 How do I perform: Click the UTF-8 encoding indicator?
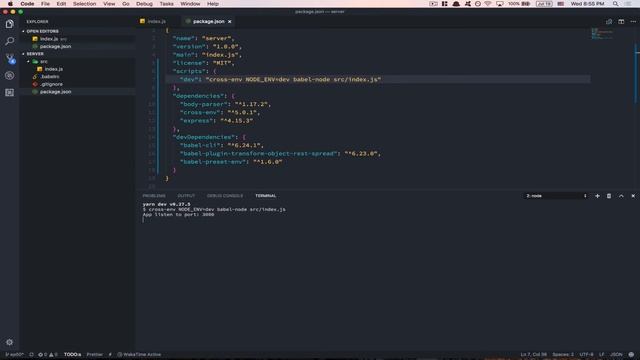587,354
